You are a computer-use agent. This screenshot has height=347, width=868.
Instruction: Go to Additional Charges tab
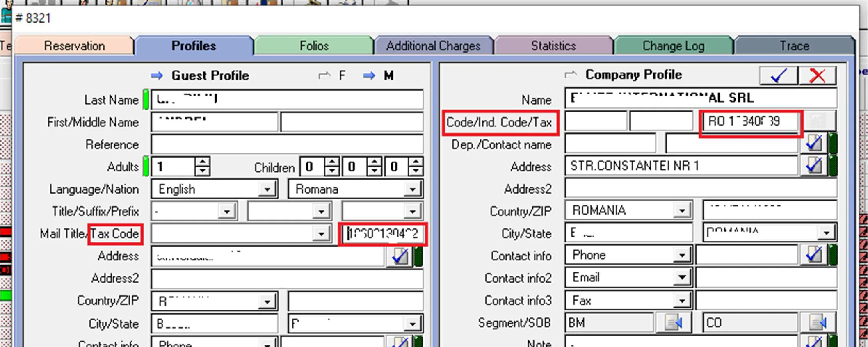433,46
